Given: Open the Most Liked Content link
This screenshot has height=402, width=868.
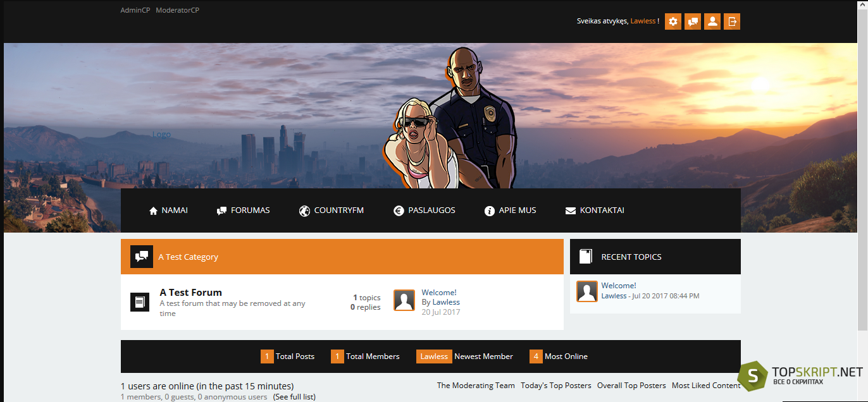Looking at the screenshot, I should point(706,386).
